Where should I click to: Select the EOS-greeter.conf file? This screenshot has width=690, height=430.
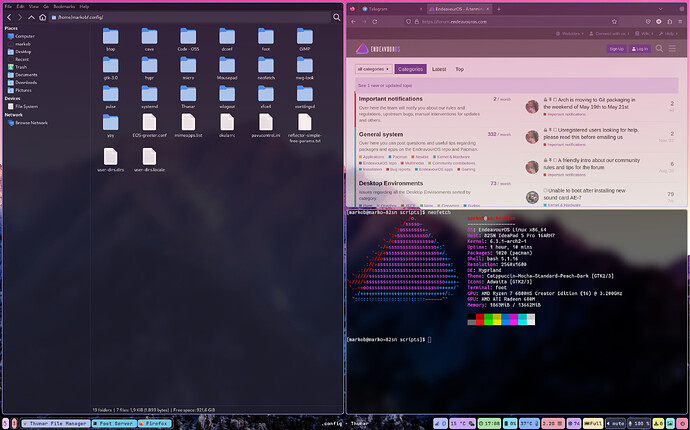tap(149, 125)
